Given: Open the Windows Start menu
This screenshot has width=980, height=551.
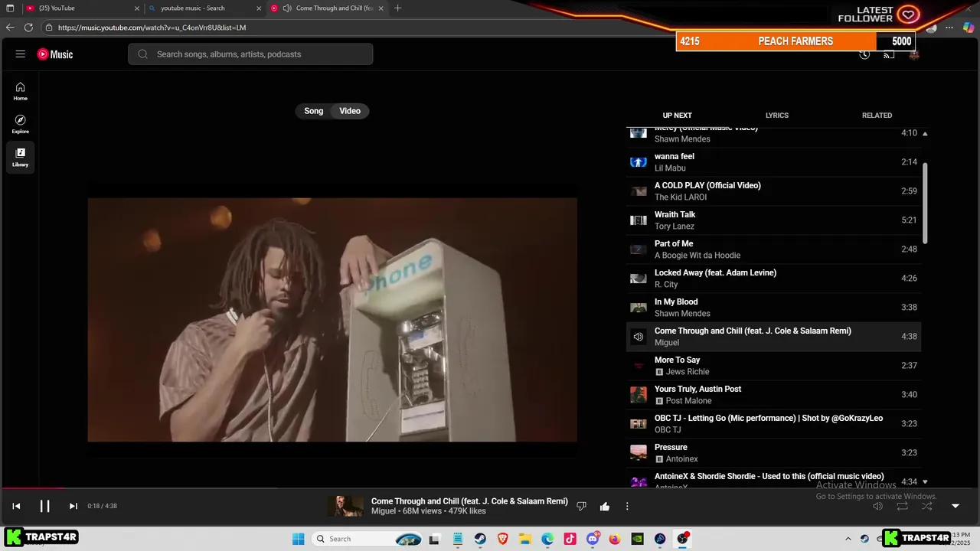Looking at the screenshot, I should pos(299,539).
